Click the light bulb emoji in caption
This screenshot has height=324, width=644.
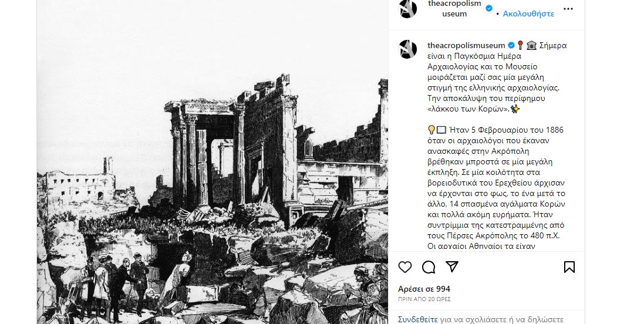(431, 130)
